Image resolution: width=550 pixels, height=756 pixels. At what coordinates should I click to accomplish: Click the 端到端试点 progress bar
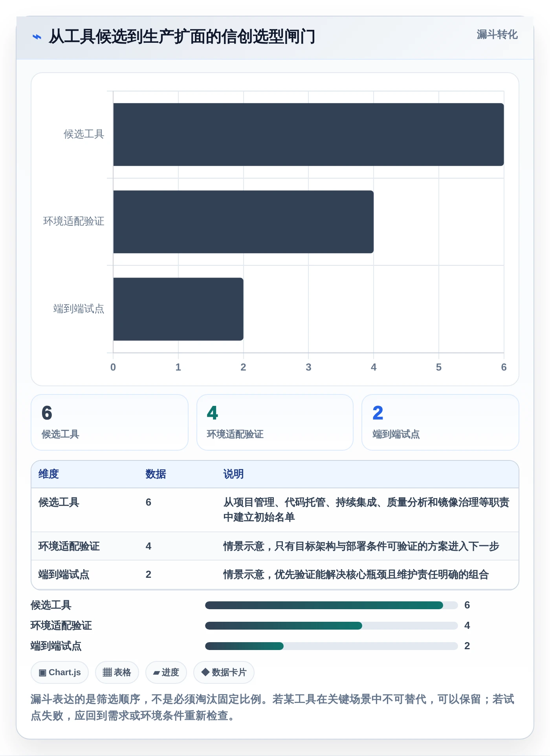pos(332,646)
